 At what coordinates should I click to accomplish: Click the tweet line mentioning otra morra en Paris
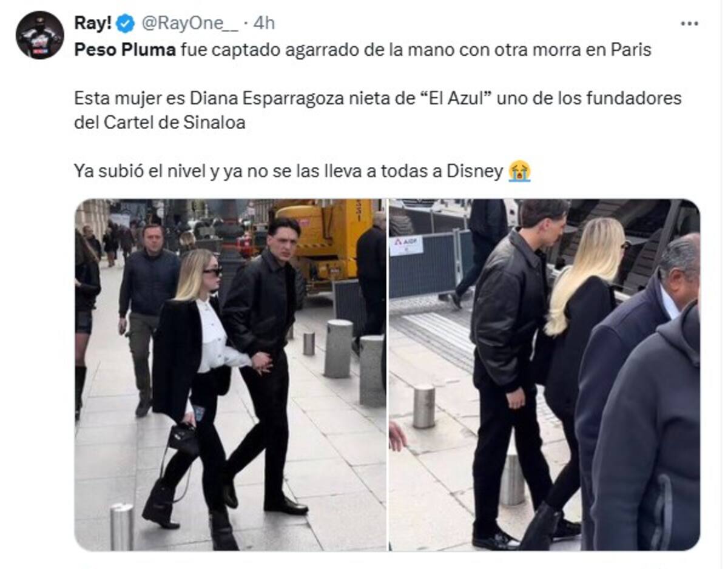point(363,50)
